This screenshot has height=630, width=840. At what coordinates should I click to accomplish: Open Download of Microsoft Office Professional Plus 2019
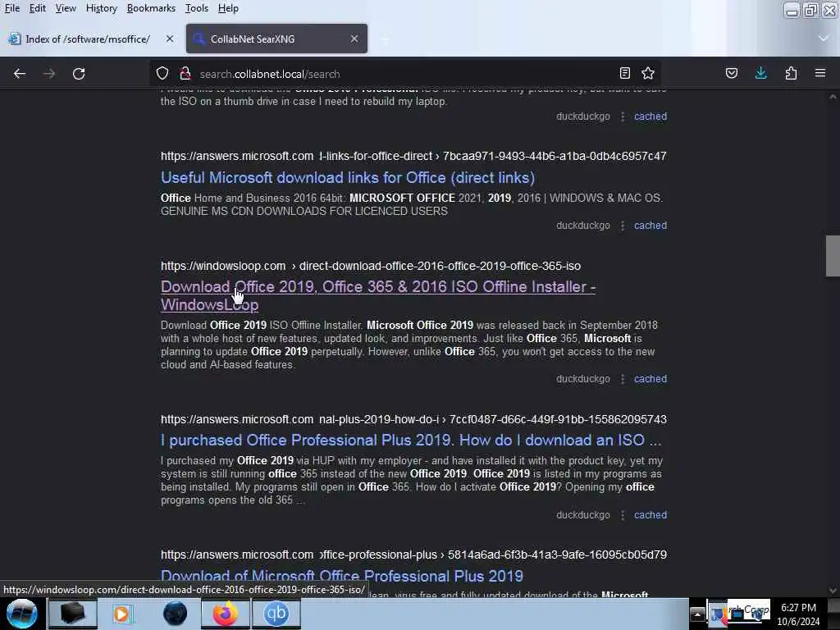click(342, 576)
